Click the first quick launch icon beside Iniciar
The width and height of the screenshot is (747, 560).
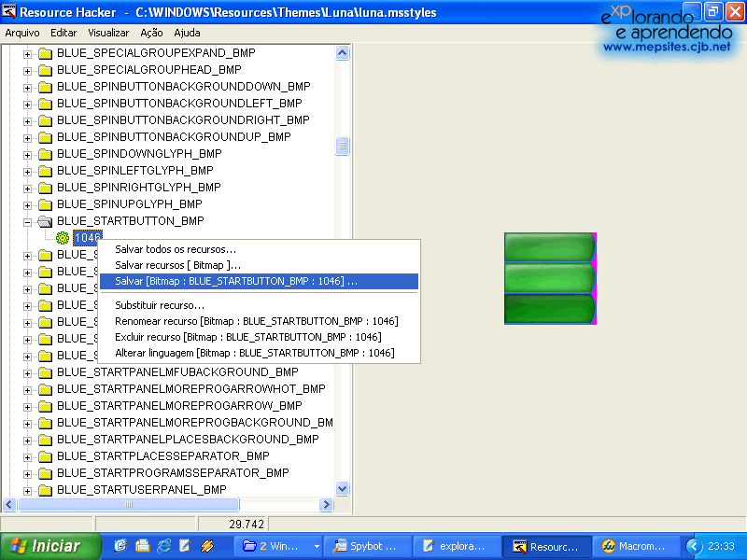click(120, 546)
